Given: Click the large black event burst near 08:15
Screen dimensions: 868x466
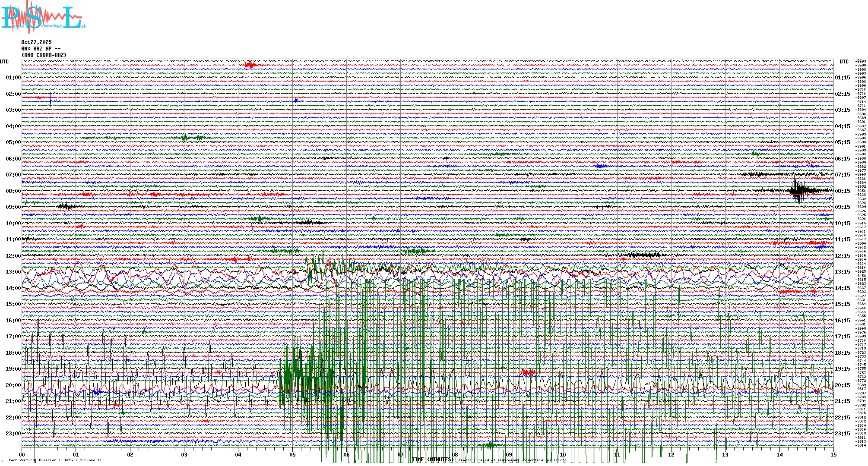Looking at the screenshot, I should pyautogui.click(x=798, y=190).
